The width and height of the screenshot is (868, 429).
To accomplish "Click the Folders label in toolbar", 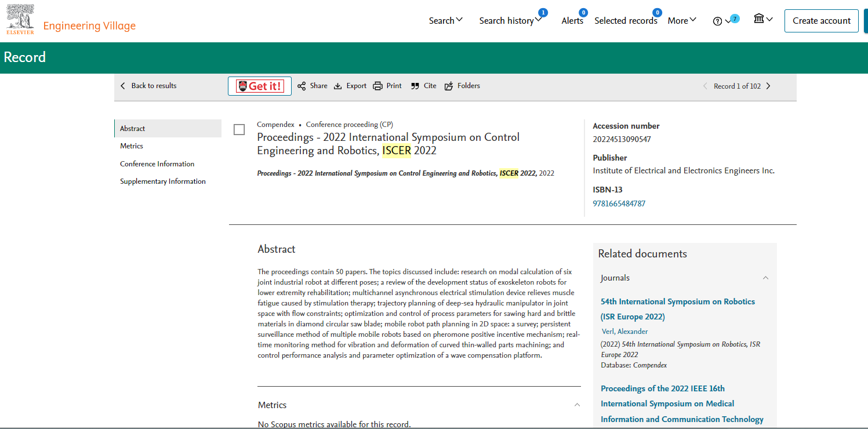I will click(x=468, y=86).
